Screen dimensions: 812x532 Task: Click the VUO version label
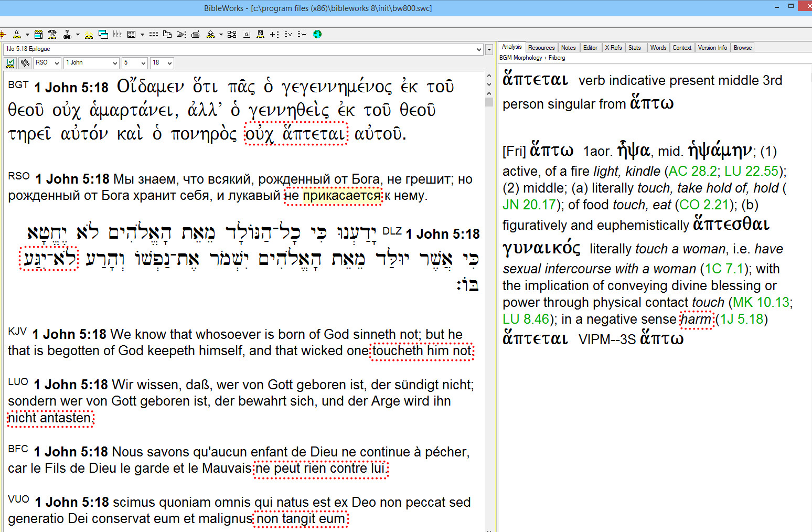(x=19, y=499)
